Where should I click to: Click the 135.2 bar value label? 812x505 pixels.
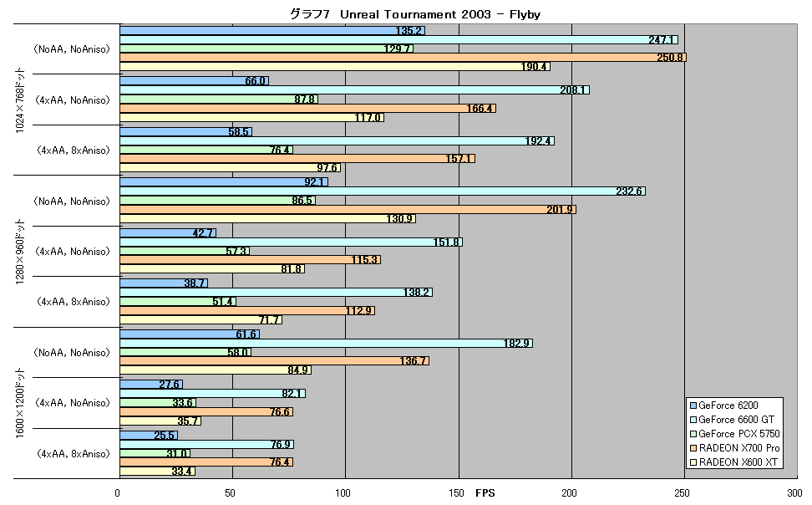(409, 31)
